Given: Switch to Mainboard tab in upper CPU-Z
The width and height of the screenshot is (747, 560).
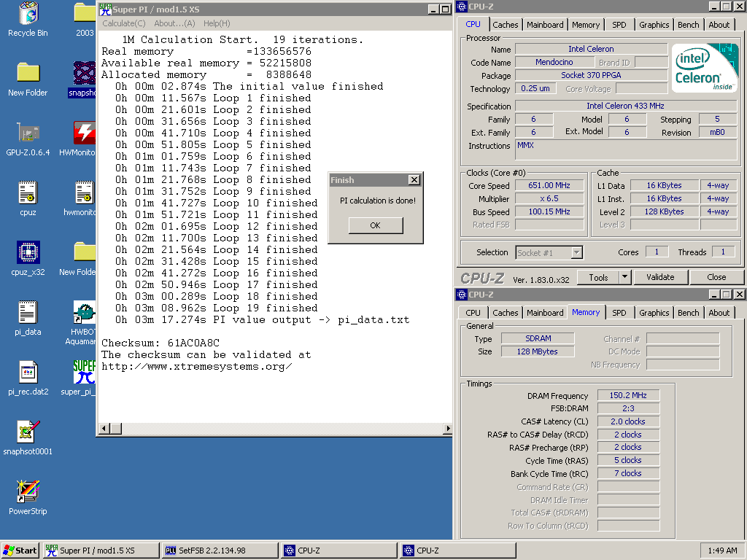Looking at the screenshot, I should [545, 25].
